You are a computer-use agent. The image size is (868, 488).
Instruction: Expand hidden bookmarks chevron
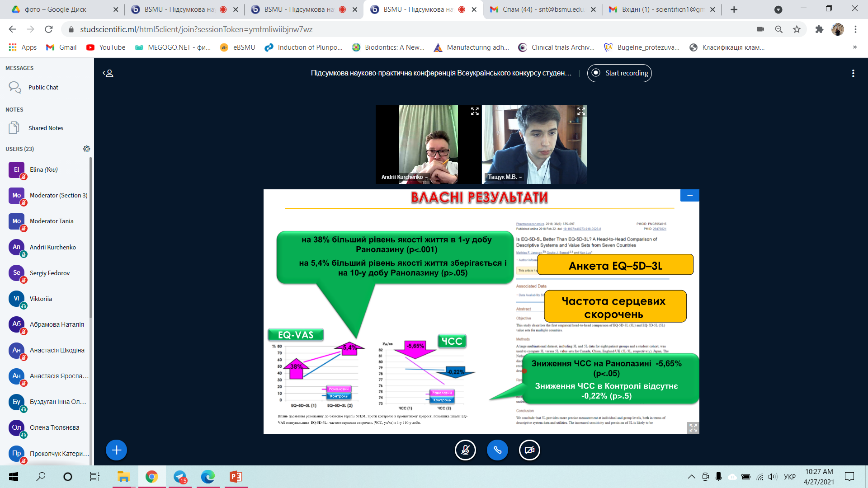[x=854, y=47]
